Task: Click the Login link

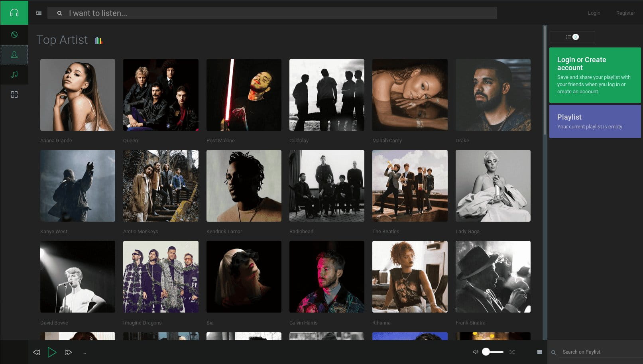Action: tap(594, 13)
